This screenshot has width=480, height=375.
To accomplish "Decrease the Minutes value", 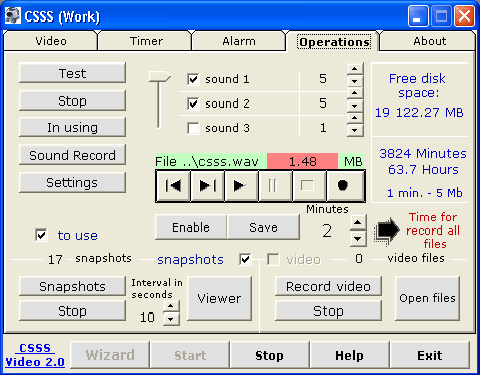I will click(x=358, y=239).
